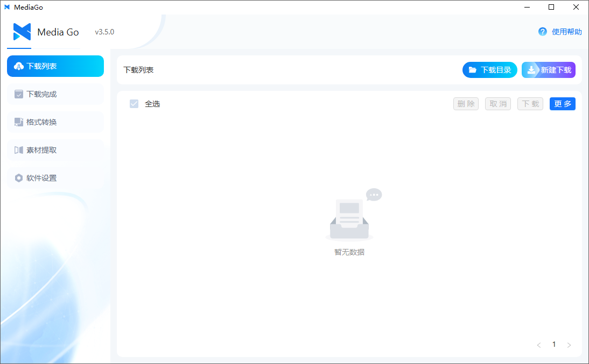Viewport: 589px width, 364px height.
Task: Open 软件设置 in the sidebar
Action: click(x=55, y=178)
